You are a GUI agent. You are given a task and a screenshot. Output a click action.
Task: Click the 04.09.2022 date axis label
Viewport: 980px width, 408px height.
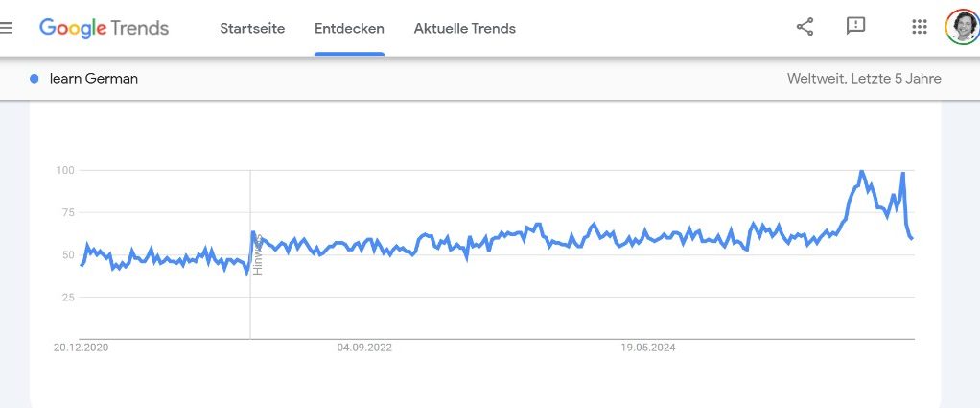click(364, 348)
